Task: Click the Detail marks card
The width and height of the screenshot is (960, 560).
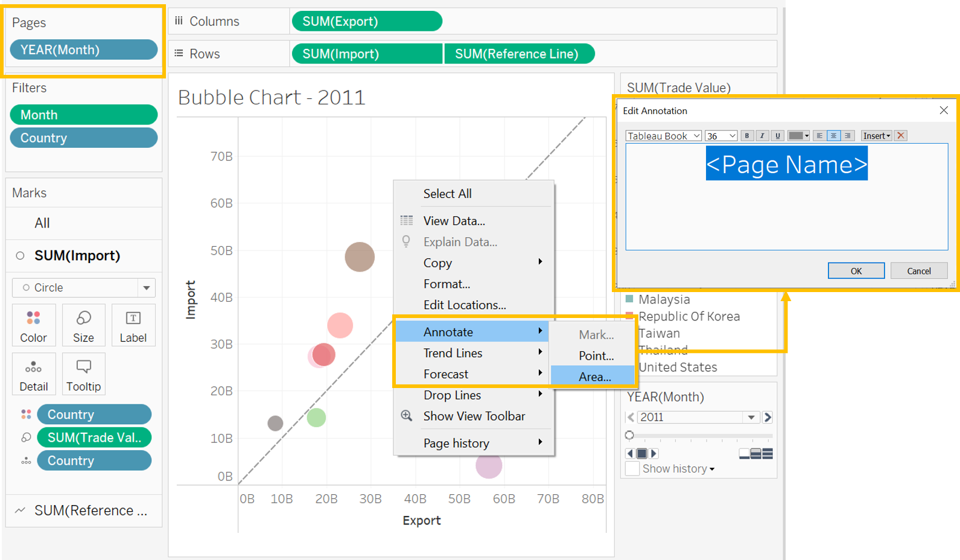Action: pyautogui.click(x=33, y=375)
